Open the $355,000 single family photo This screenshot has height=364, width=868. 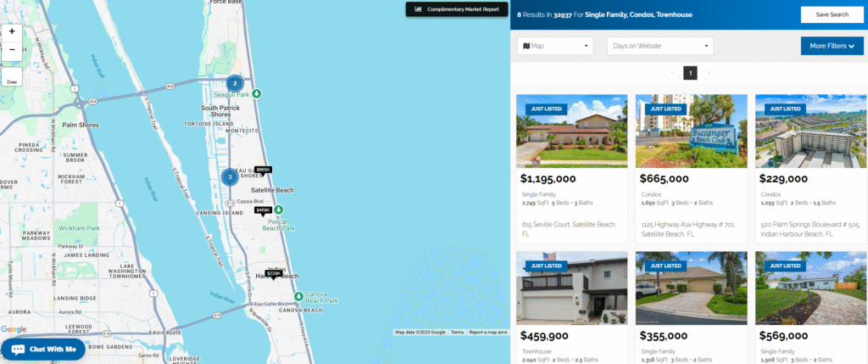coord(692,288)
